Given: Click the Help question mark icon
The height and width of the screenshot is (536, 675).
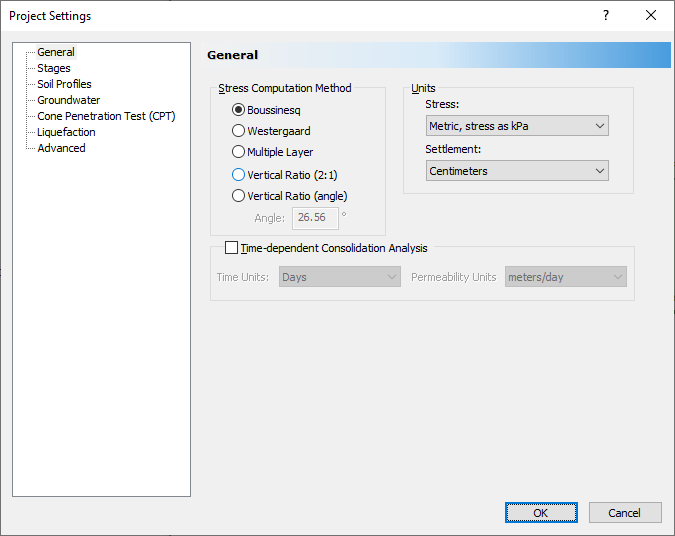Looking at the screenshot, I should (x=605, y=16).
